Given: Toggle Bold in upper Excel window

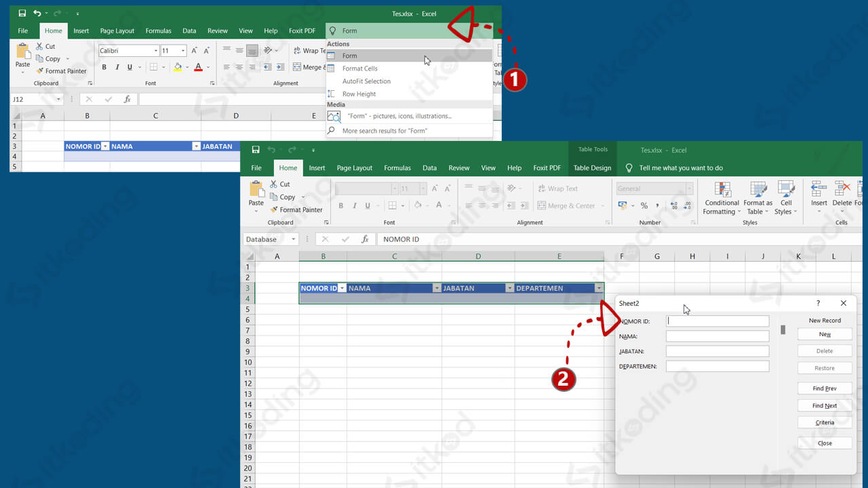Looking at the screenshot, I should coord(104,67).
